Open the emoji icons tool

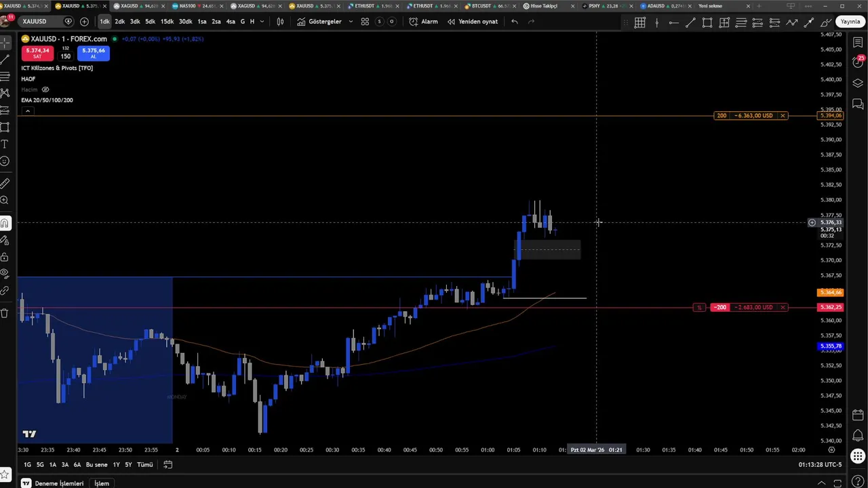click(5, 161)
